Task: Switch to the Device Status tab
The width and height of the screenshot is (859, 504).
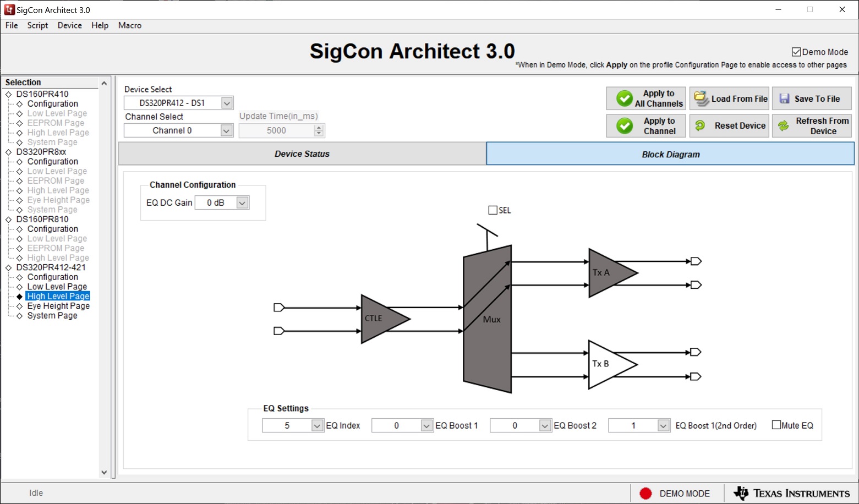Action: pos(302,154)
